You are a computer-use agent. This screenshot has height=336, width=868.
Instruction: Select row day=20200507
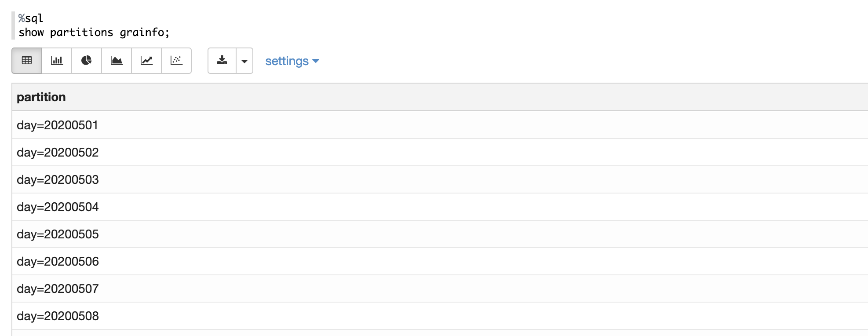tap(440, 289)
